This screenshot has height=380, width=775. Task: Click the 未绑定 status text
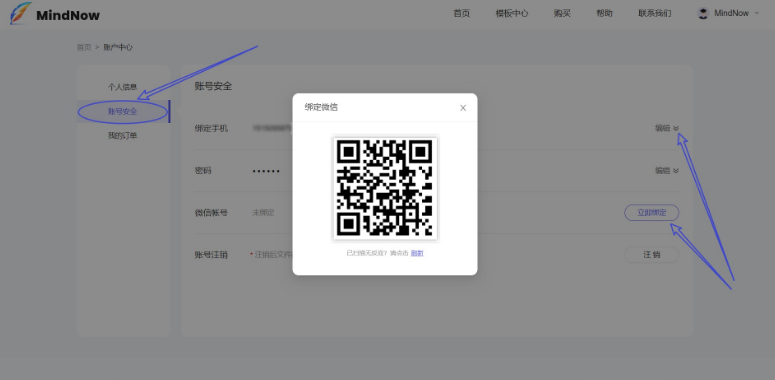(x=263, y=212)
